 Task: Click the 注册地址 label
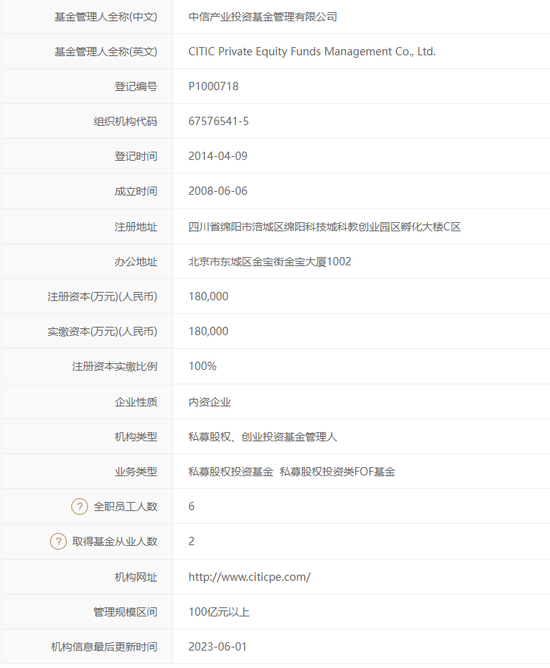pos(136,227)
